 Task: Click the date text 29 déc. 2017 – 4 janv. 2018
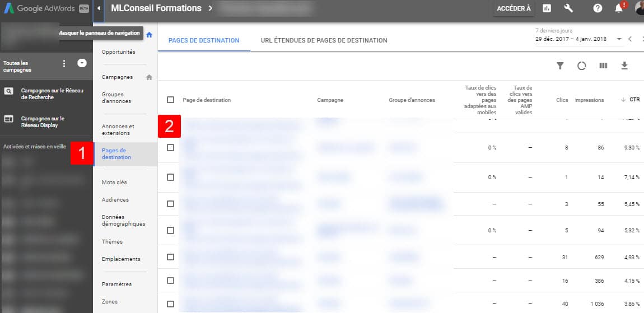tap(571, 39)
